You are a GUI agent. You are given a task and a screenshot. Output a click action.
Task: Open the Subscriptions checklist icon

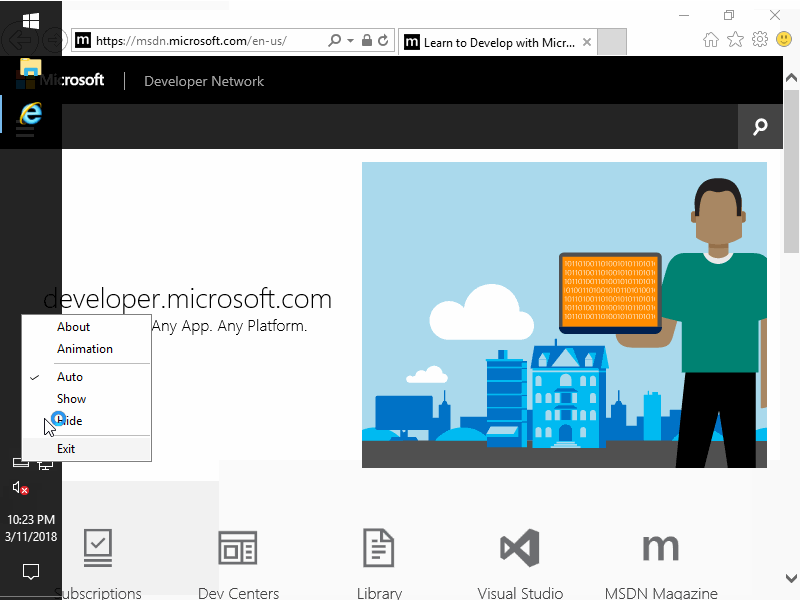pos(98,548)
